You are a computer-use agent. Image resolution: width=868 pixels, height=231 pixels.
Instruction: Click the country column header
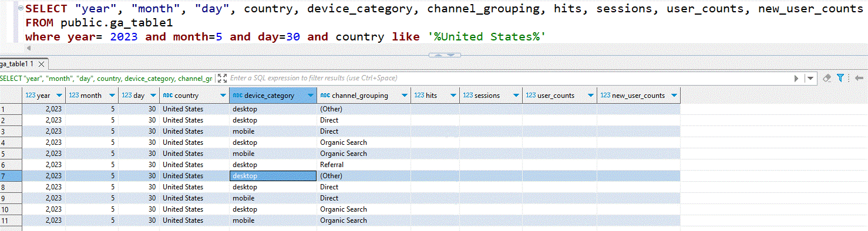click(194, 96)
